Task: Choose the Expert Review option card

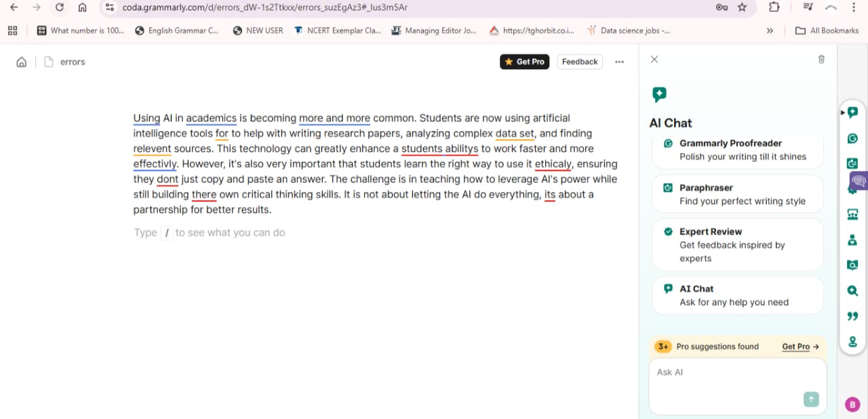Action: pyautogui.click(x=738, y=244)
